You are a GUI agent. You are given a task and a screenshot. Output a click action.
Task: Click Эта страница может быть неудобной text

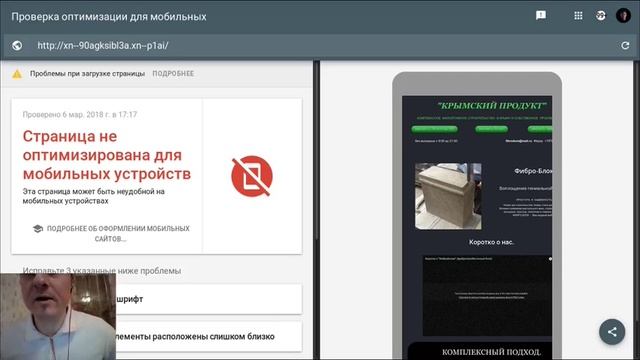[x=93, y=196]
